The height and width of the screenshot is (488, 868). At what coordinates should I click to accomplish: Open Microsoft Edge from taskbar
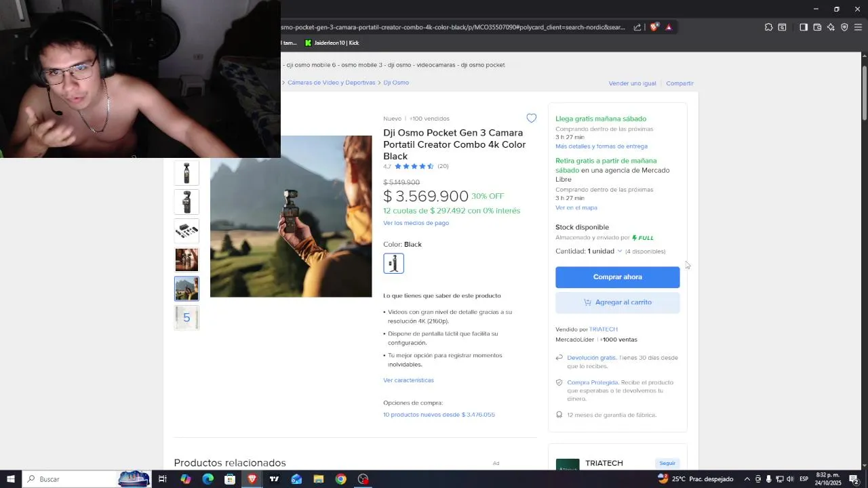pyautogui.click(x=208, y=479)
